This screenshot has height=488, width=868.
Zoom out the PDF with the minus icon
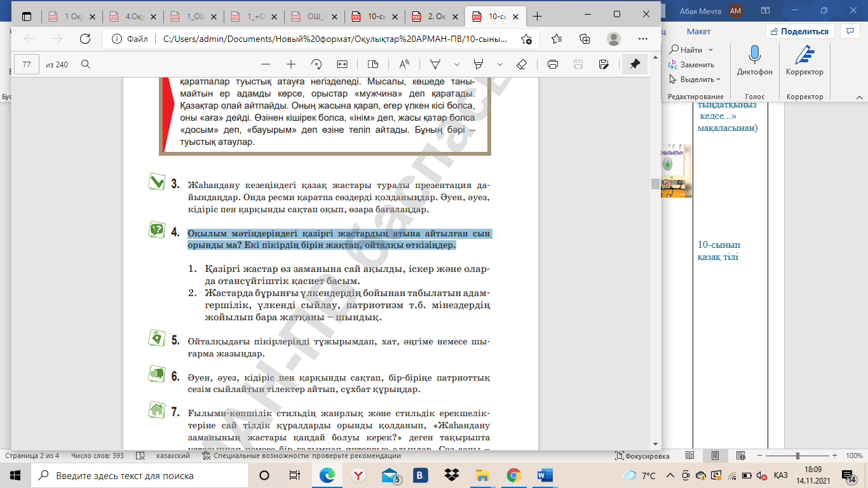point(266,64)
